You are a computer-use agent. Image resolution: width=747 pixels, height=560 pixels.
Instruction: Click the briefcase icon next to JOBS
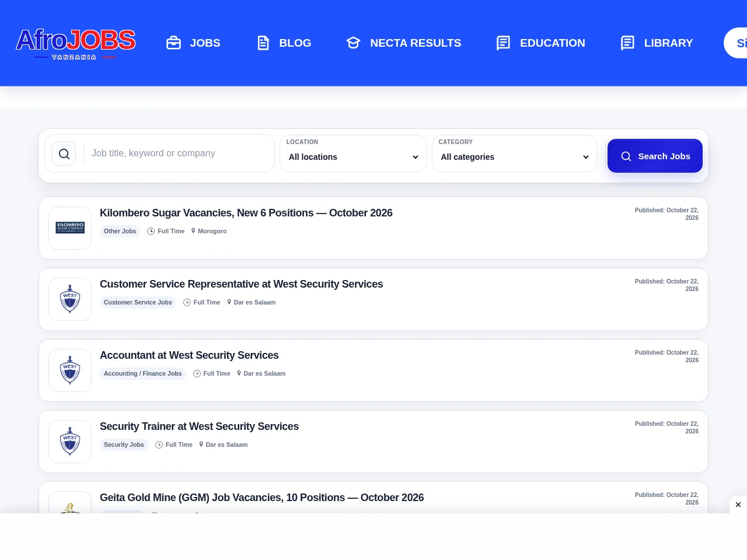(174, 43)
